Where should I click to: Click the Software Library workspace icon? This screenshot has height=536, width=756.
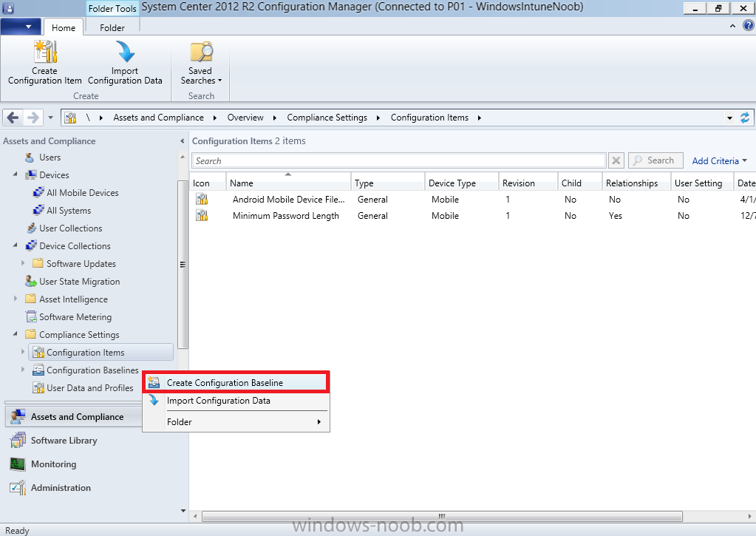click(18, 441)
